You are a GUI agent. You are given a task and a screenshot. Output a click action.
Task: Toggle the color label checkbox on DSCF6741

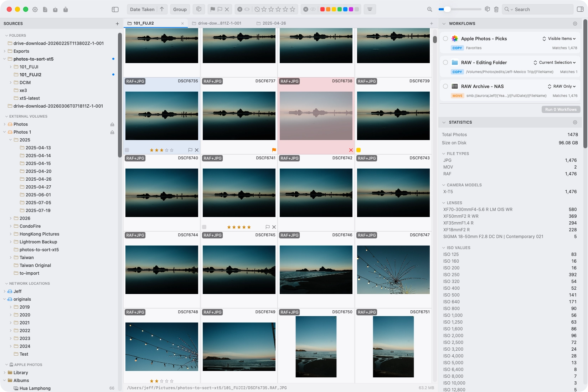click(204, 227)
